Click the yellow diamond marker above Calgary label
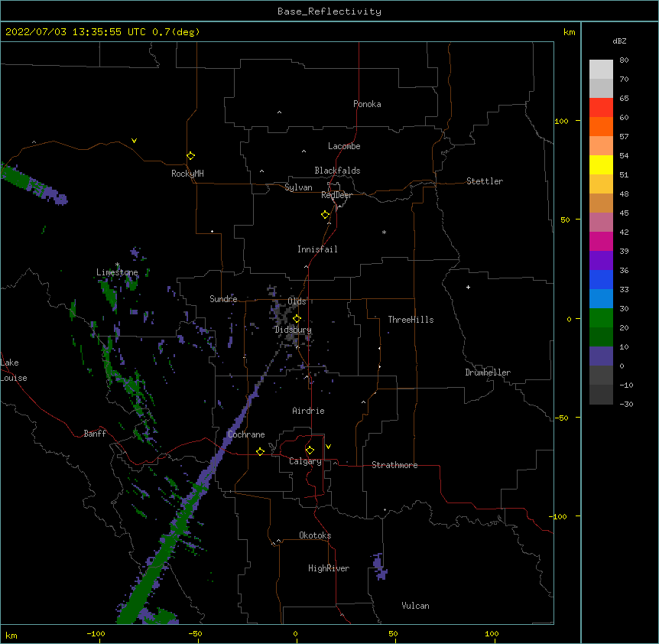The width and height of the screenshot is (659, 644). (x=310, y=450)
